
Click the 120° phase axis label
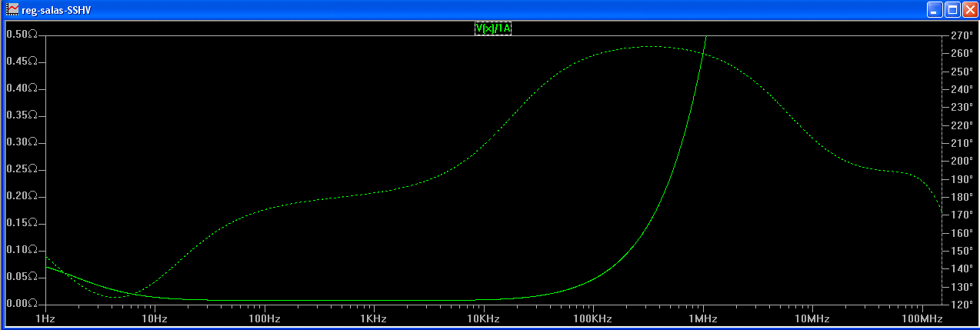(962, 305)
